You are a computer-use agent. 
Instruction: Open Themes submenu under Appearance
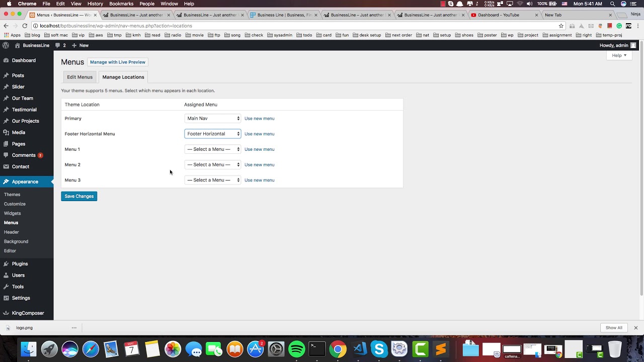point(12,195)
